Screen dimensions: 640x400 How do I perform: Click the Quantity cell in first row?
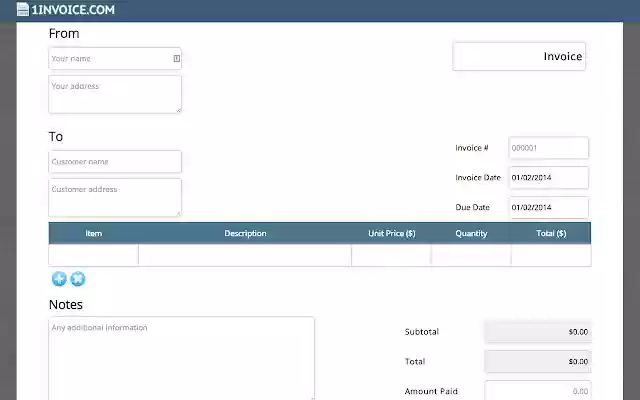(471, 256)
